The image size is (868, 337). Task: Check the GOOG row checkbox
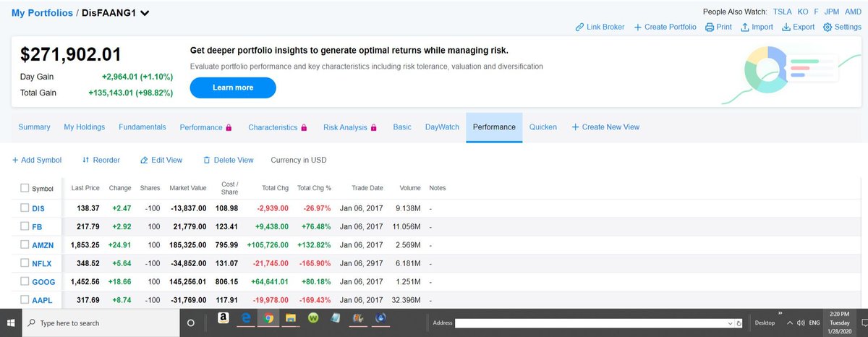(x=25, y=281)
